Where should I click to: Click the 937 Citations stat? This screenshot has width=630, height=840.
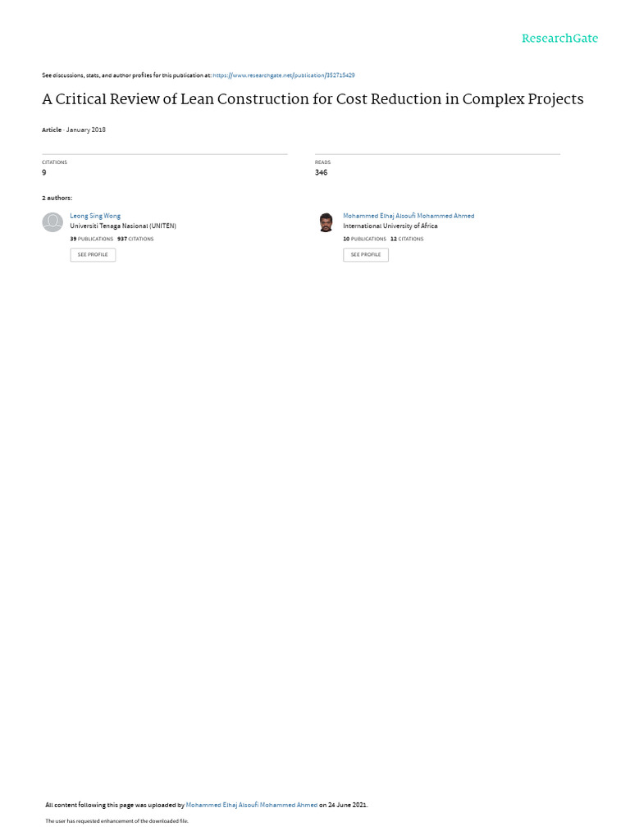135,239
